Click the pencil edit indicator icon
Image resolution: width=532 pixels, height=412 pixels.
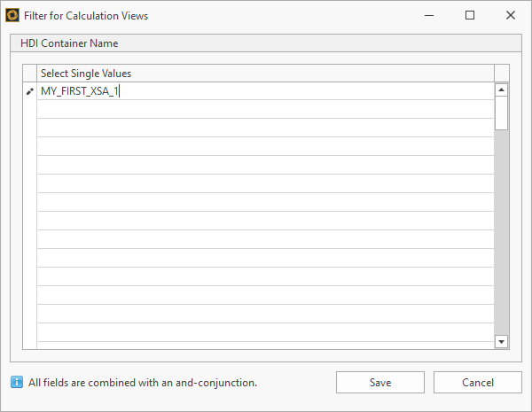click(x=29, y=91)
